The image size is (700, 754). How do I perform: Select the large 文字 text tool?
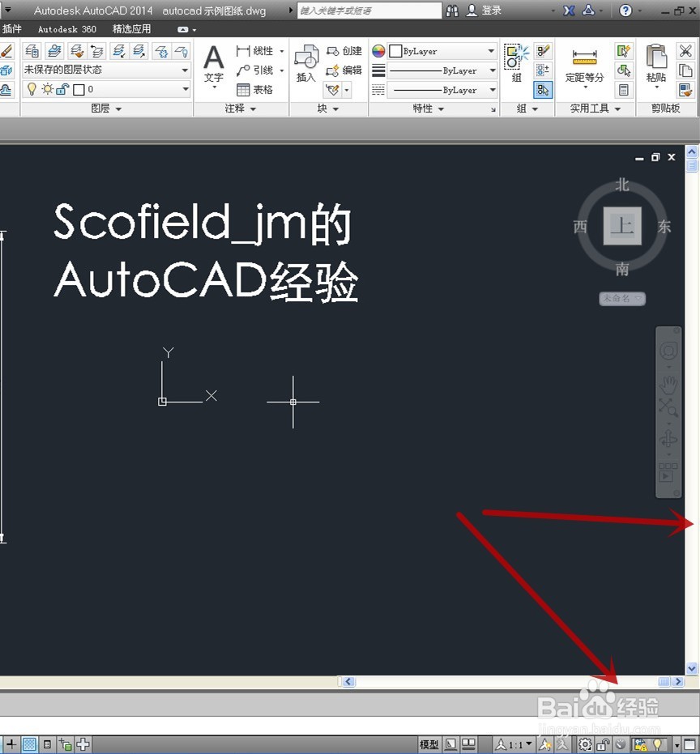214,65
